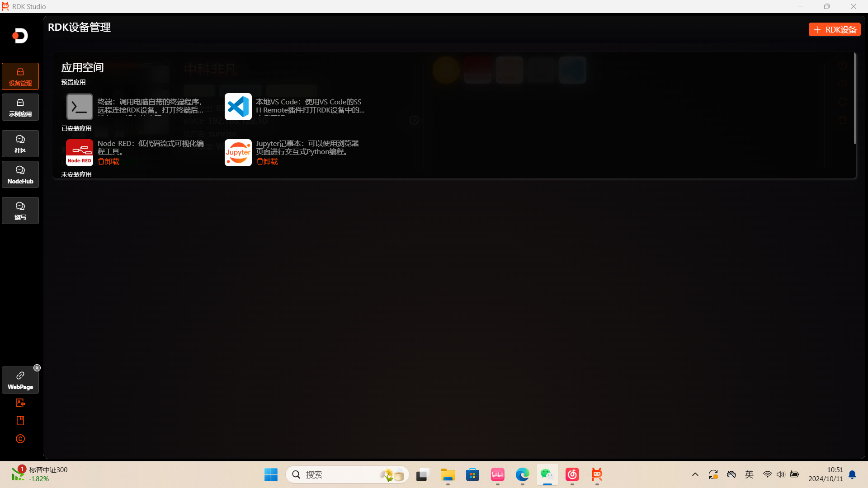Click the 预置应用 section label
The height and width of the screenshot is (488, 868).
(74, 82)
